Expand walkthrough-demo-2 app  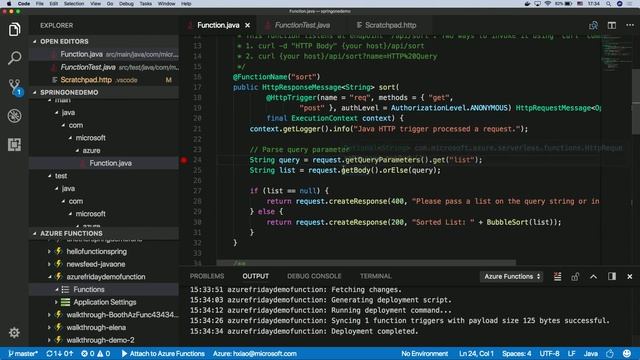point(49,340)
